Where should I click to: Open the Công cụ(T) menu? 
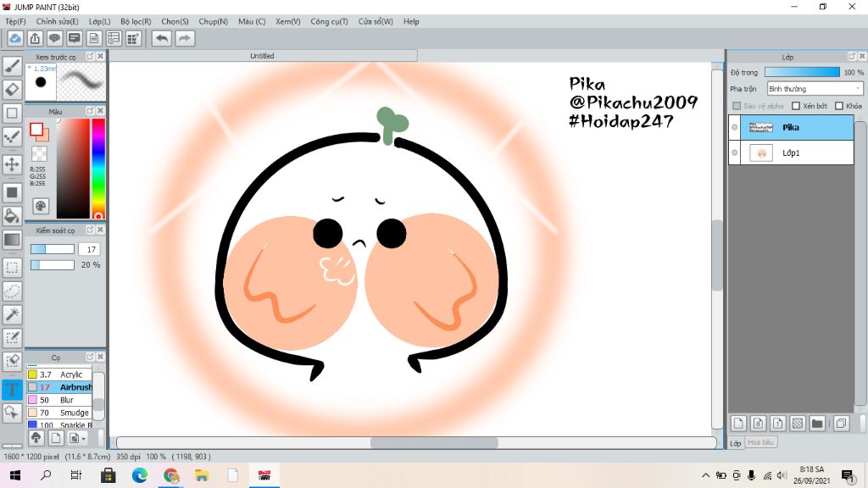tap(329, 21)
